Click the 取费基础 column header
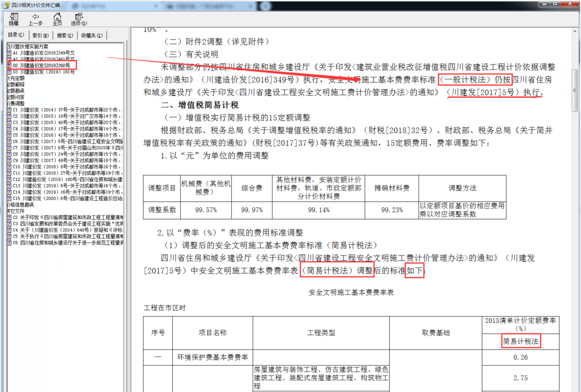Screen dimensions: 581x392 pos(436,333)
